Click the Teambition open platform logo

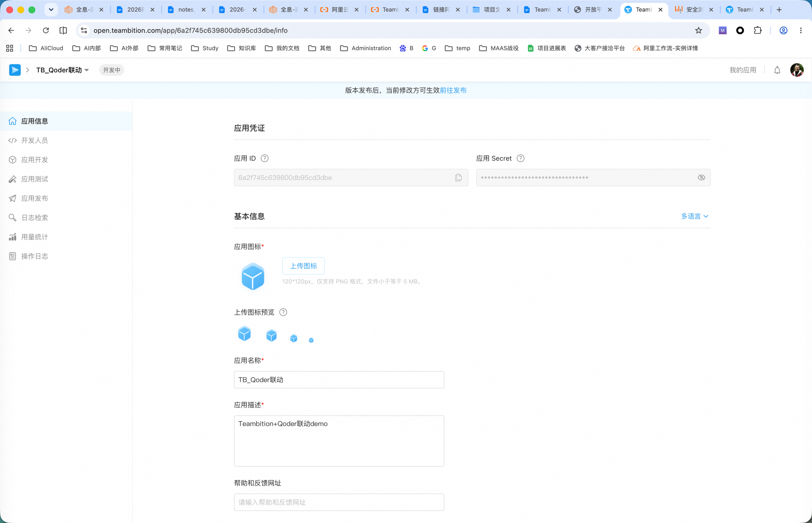point(15,70)
